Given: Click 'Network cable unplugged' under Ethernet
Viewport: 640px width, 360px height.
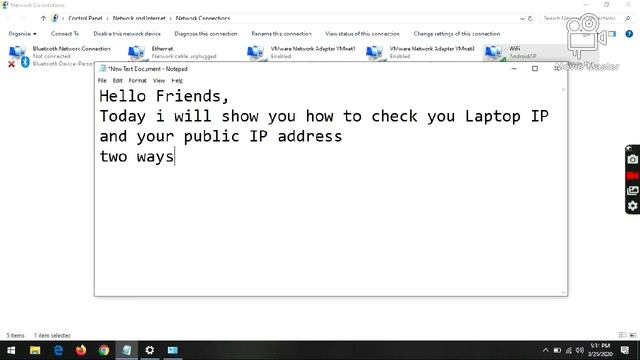Looking at the screenshot, I should coord(184,56).
